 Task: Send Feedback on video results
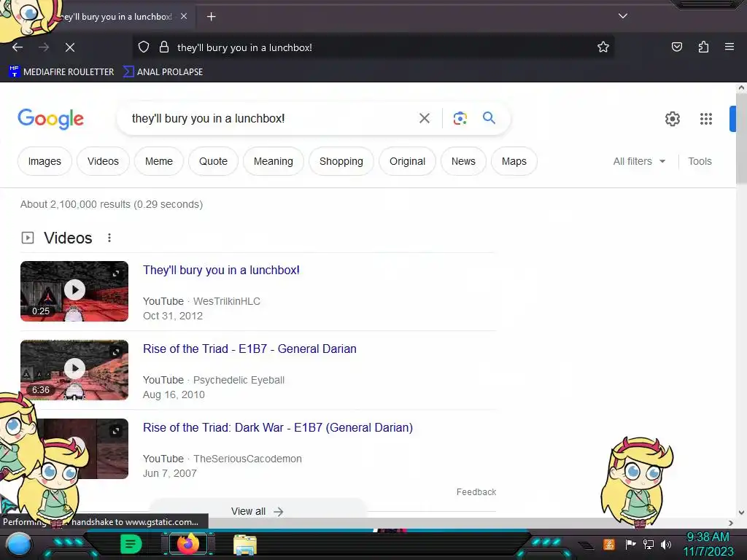pos(476,492)
